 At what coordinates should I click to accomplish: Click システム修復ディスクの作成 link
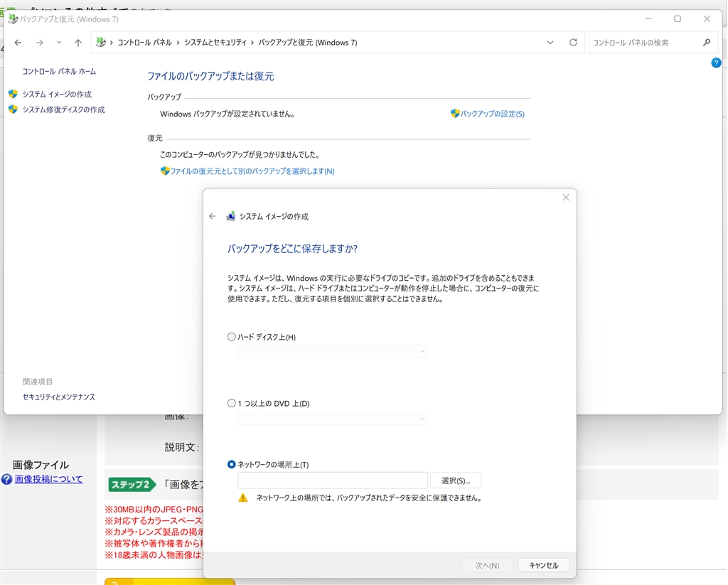pyautogui.click(x=63, y=109)
